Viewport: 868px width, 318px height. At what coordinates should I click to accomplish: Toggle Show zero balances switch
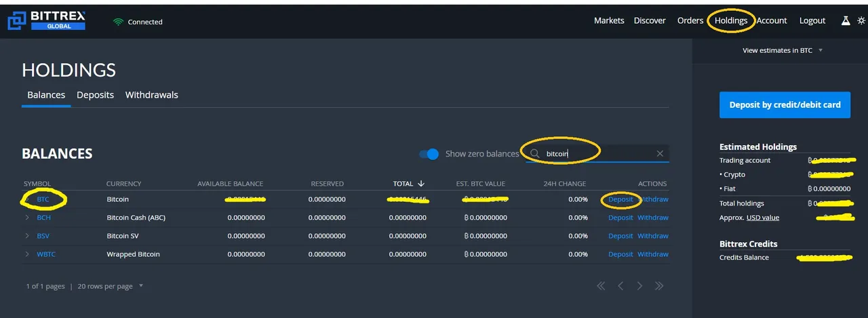pyautogui.click(x=429, y=154)
